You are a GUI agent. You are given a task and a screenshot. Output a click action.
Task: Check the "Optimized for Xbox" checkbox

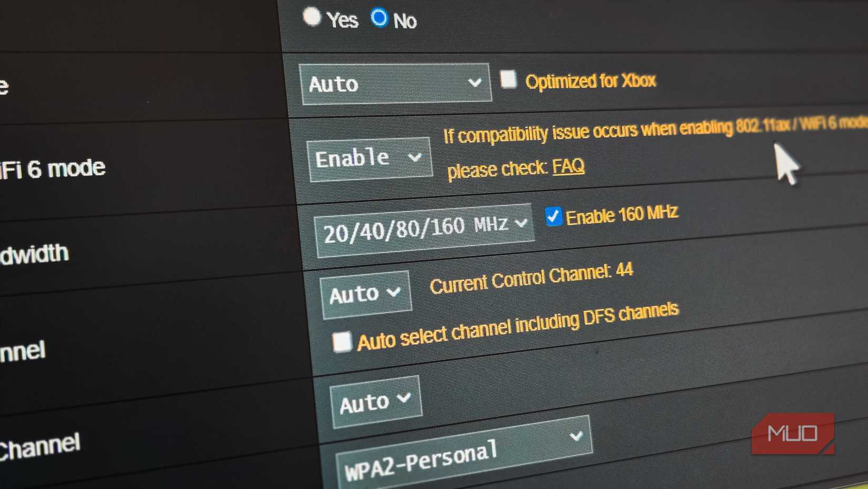pos(508,81)
